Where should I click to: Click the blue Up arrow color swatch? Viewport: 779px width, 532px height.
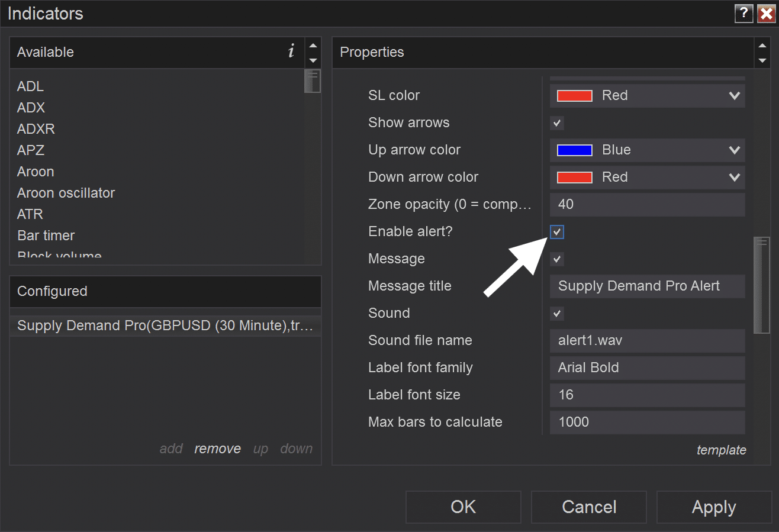pos(574,150)
